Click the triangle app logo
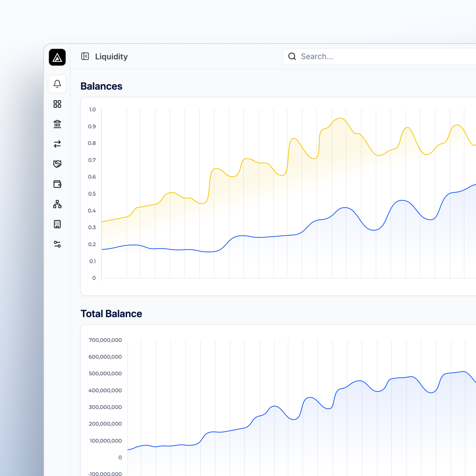This screenshot has width=476, height=476. pyautogui.click(x=57, y=57)
